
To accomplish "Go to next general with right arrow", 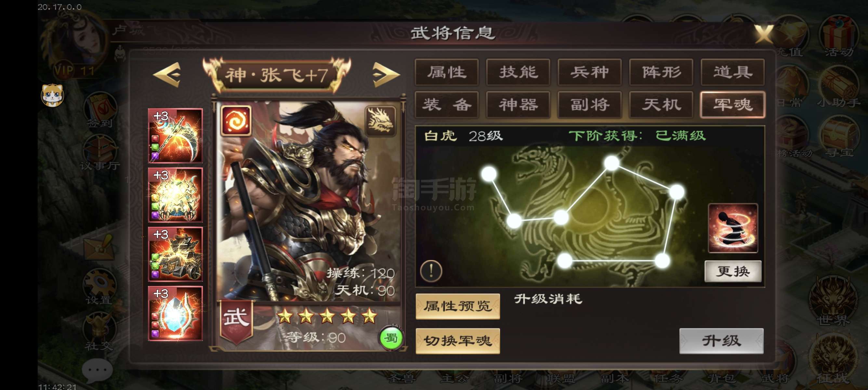I will point(386,75).
